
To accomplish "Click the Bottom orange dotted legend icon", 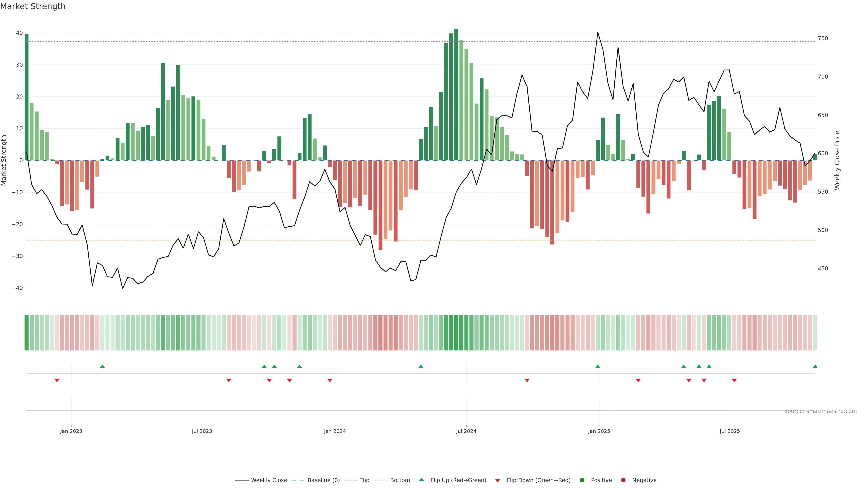I will (x=380, y=480).
